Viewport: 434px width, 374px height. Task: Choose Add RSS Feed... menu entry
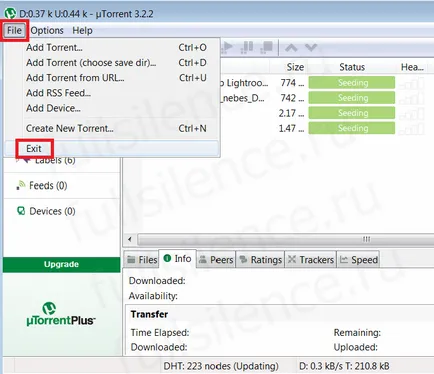(x=112, y=93)
